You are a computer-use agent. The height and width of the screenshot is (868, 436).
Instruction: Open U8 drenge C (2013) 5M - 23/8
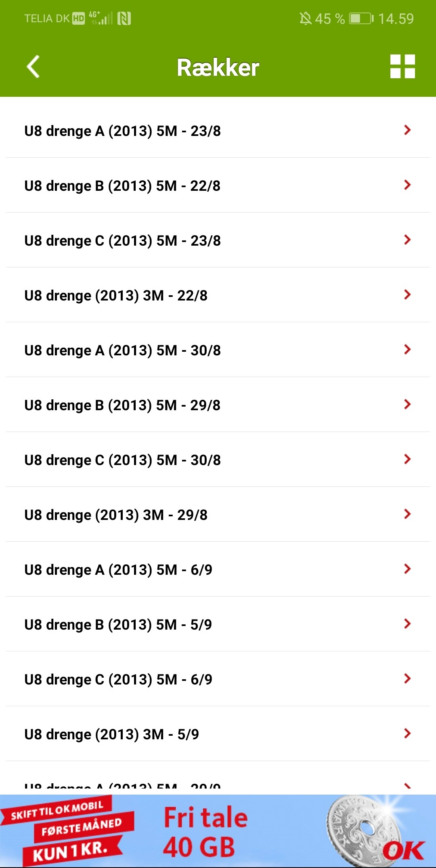tap(123, 241)
